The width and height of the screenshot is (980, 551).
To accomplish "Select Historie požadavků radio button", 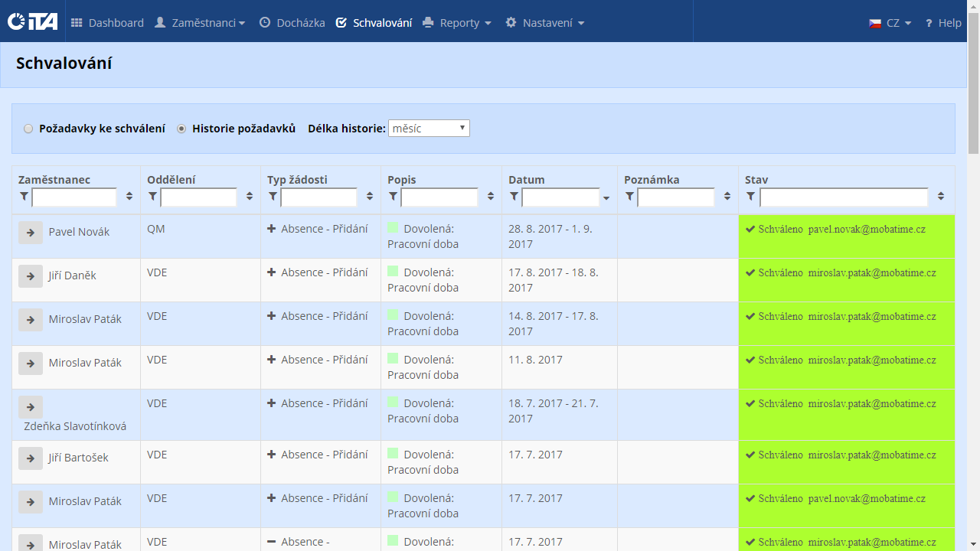I will [181, 129].
